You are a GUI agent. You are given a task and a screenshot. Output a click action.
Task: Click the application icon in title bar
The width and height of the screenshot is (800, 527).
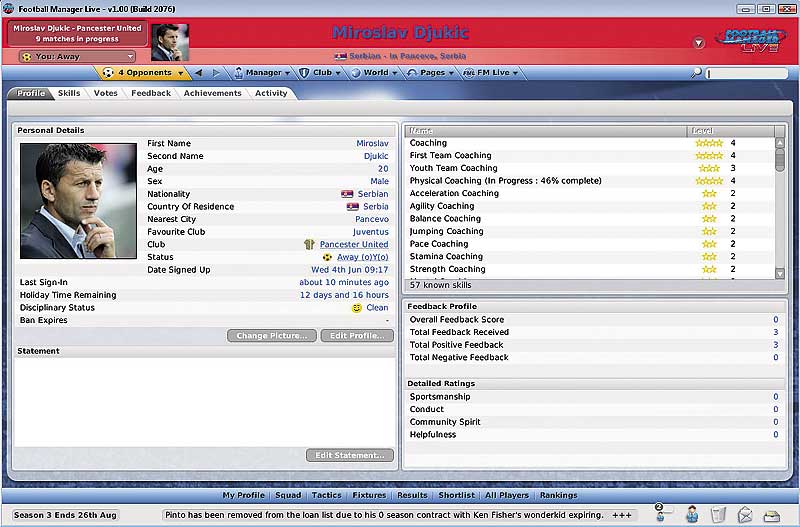click(x=8, y=9)
